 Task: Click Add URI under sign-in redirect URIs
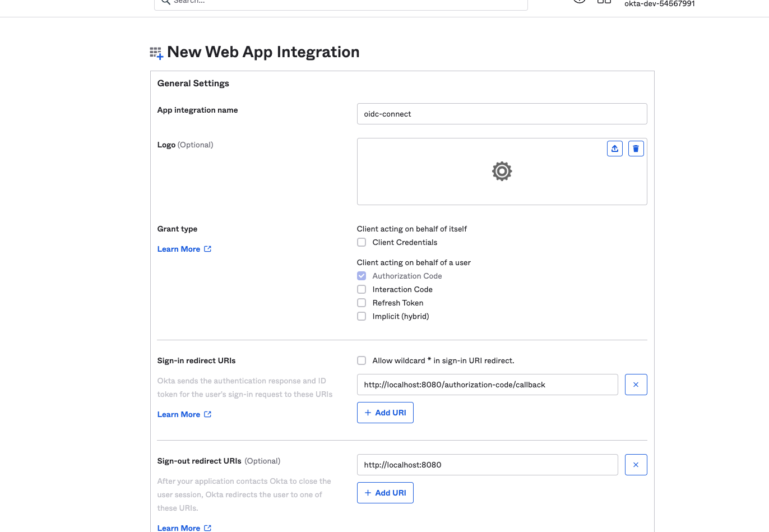coord(385,412)
